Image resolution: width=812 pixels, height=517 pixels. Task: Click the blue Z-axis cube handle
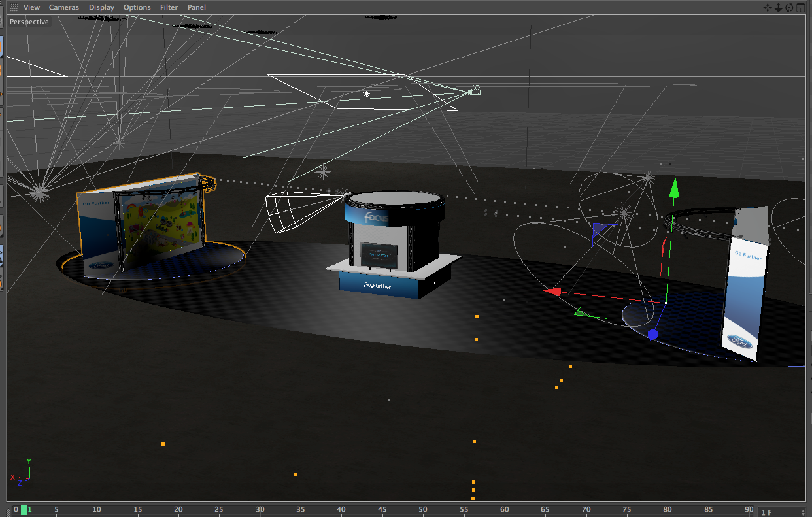click(652, 335)
